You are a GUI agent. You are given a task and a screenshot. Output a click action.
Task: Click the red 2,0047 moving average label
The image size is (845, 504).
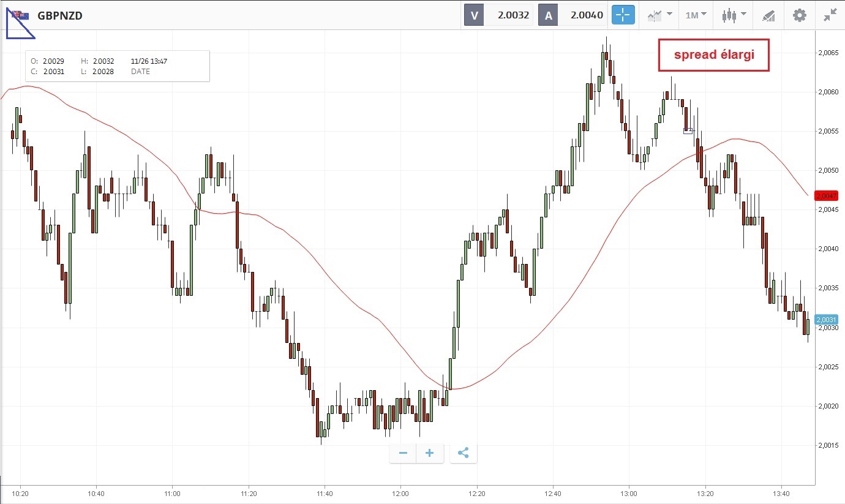click(x=826, y=196)
